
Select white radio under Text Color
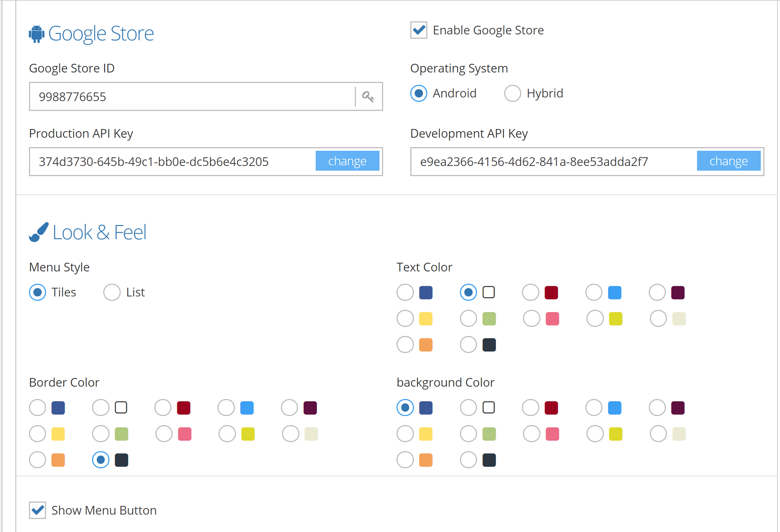click(x=468, y=292)
